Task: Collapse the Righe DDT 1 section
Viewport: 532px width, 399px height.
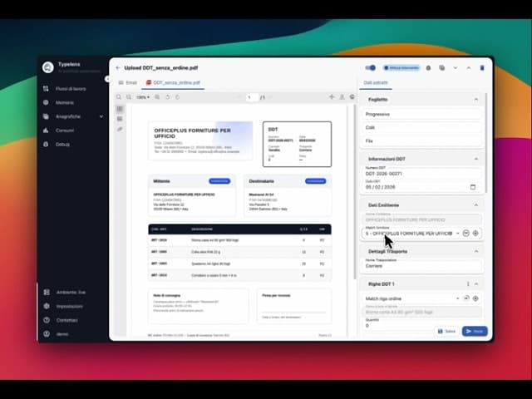Action: pyautogui.click(x=476, y=284)
